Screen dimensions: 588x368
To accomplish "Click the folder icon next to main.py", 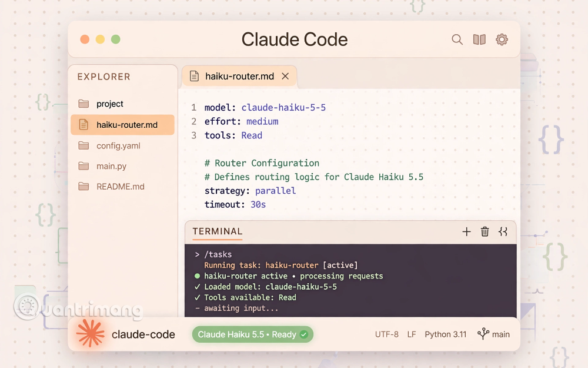I will coord(83,166).
